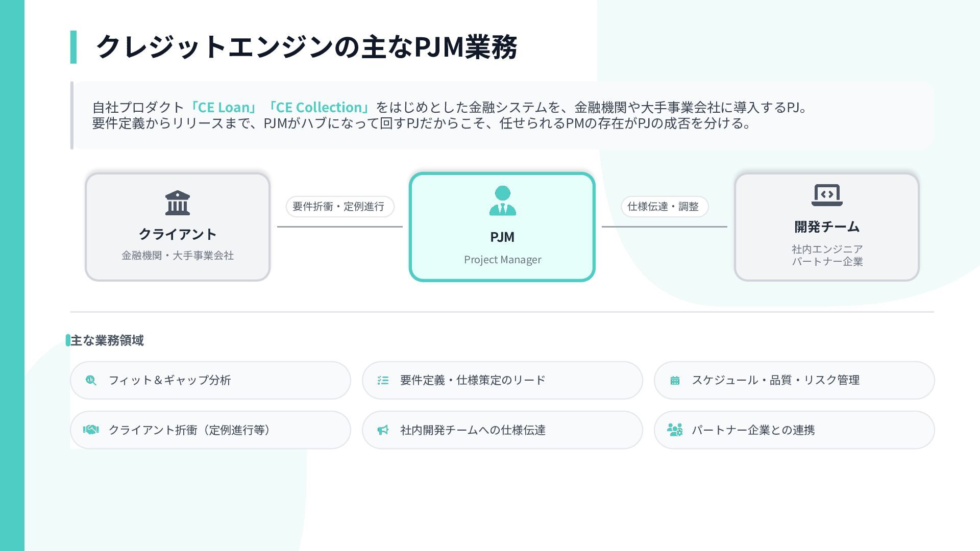Click the calendar icon beside スケジュール・品質・リスク管理
The width and height of the screenshot is (980, 551).
[x=675, y=380]
